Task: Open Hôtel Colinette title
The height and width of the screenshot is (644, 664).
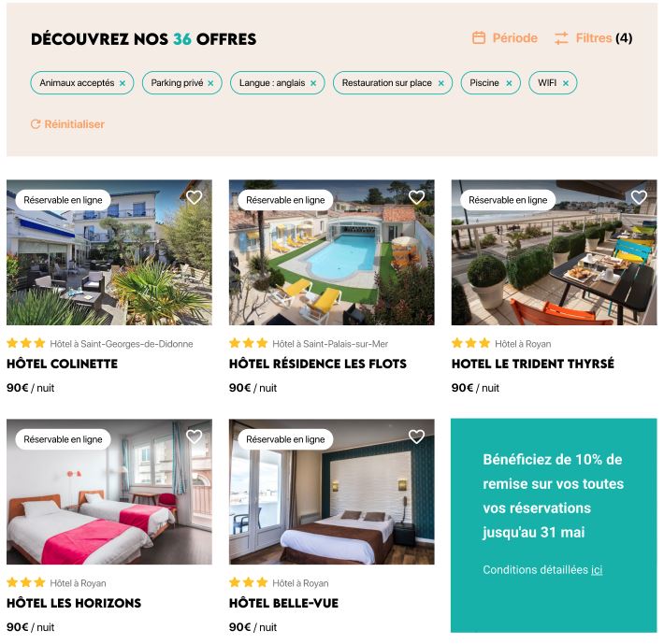Action: click(63, 364)
